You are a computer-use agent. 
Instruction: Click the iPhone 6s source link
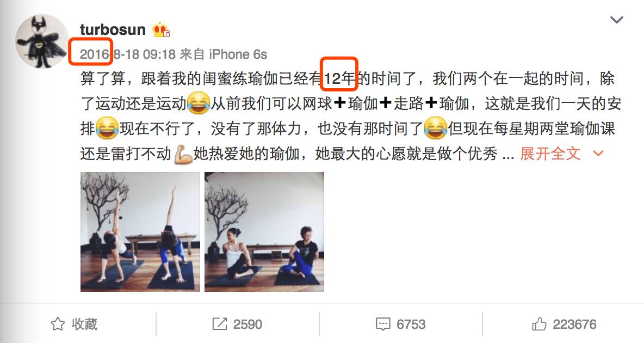(x=238, y=54)
